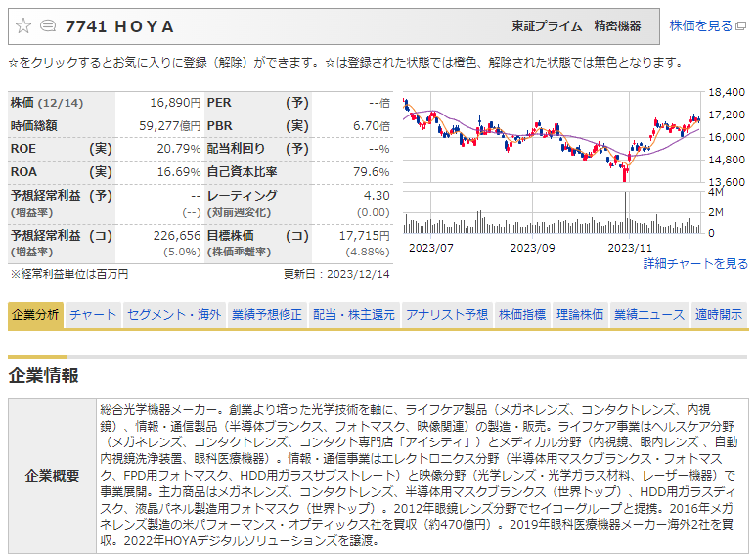Click the PER label in the metrics table
The width and height of the screenshot is (756, 554).
(x=219, y=103)
